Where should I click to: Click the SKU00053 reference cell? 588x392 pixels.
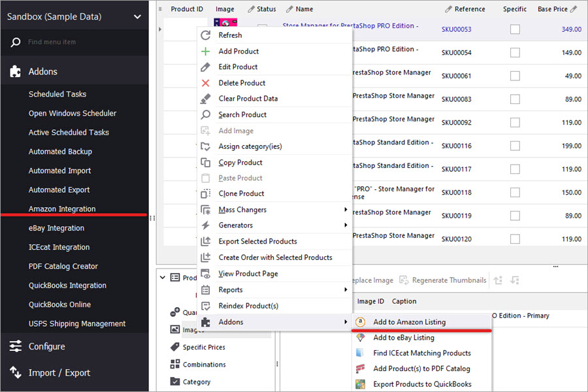pos(457,29)
